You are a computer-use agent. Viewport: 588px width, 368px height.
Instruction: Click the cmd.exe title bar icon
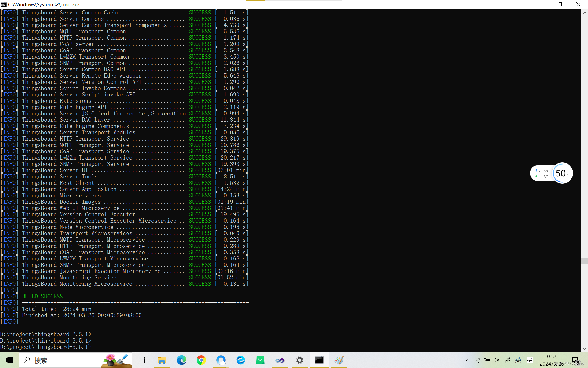pos(3,4)
